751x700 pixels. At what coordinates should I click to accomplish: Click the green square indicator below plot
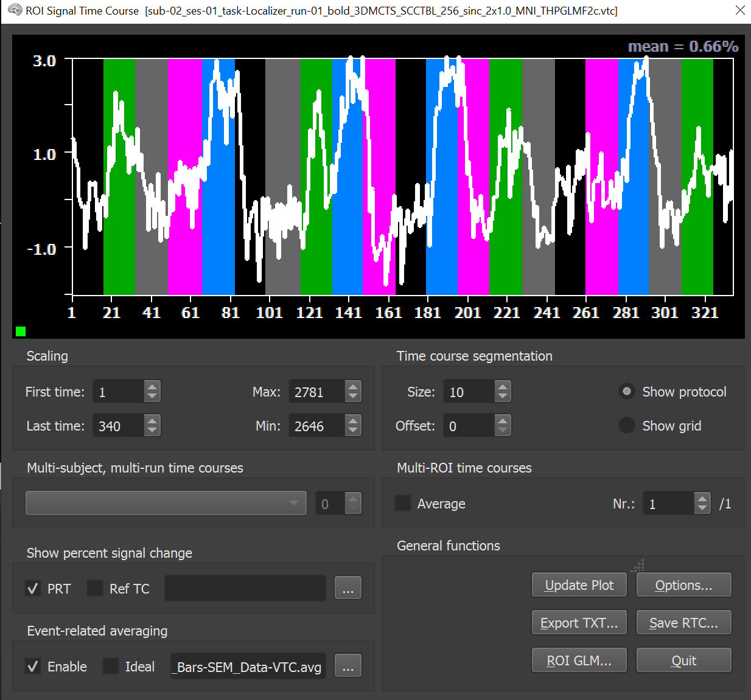click(x=21, y=331)
